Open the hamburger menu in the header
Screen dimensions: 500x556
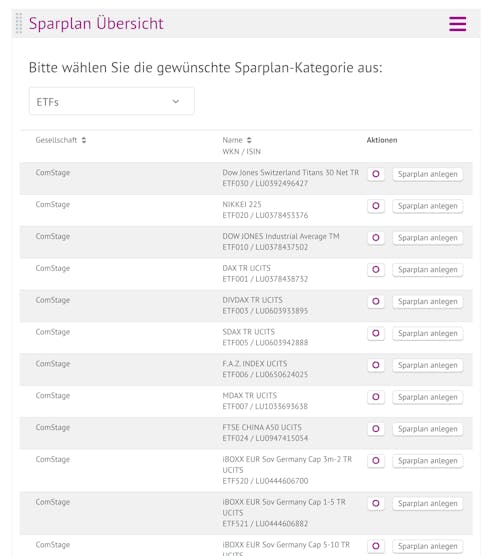(457, 24)
